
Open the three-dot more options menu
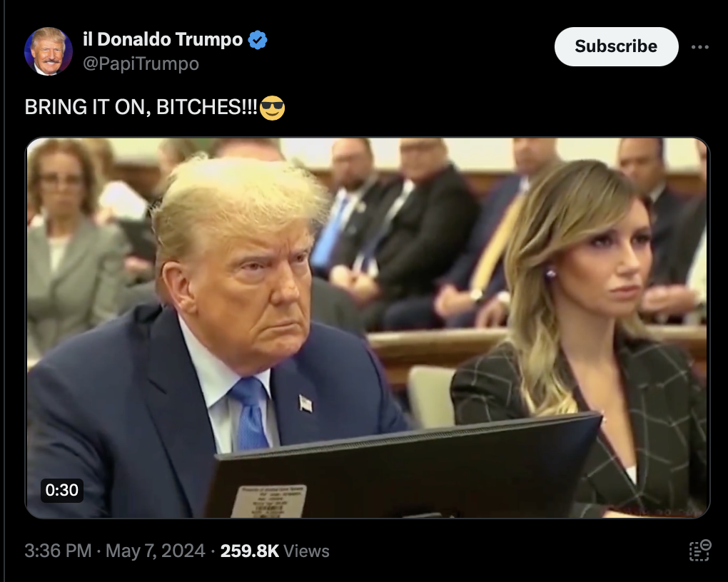(x=699, y=47)
